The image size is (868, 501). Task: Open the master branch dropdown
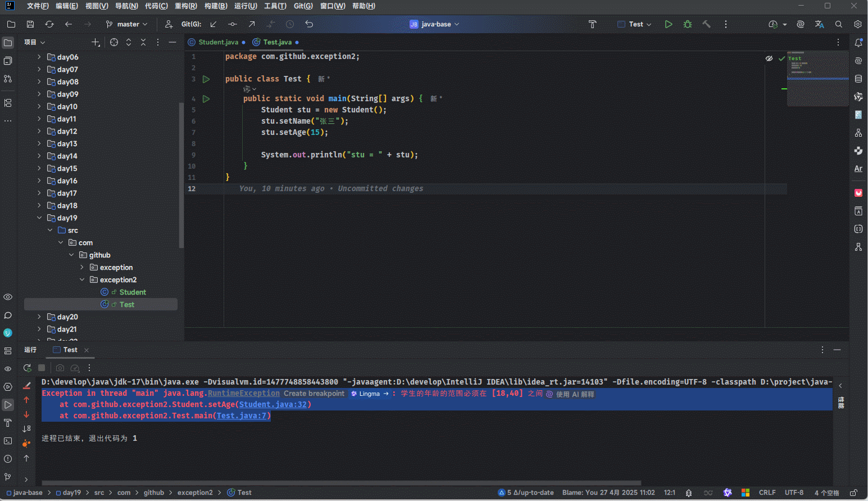pyautogui.click(x=127, y=24)
